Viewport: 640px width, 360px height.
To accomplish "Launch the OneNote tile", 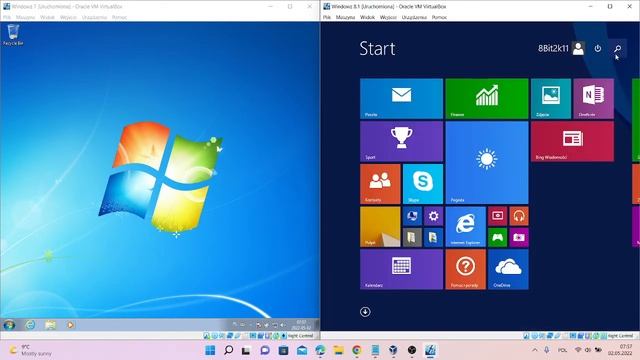I will point(593,99).
